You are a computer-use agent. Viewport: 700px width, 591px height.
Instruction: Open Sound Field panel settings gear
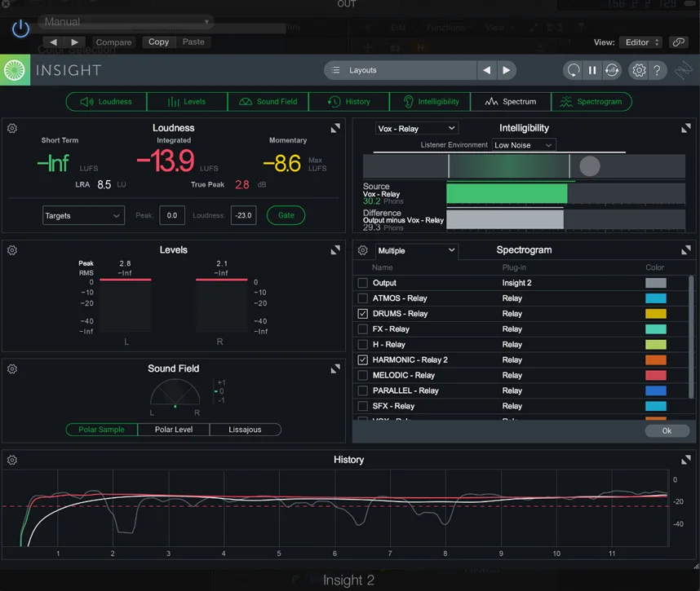tap(12, 369)
